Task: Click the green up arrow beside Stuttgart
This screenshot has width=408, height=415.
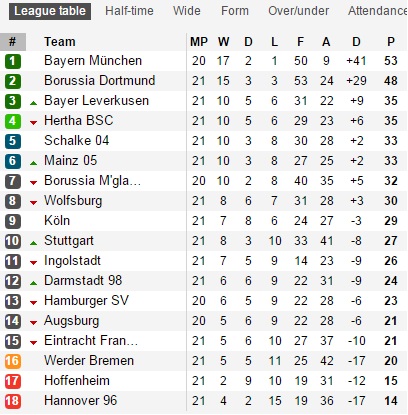Action: 33,243
